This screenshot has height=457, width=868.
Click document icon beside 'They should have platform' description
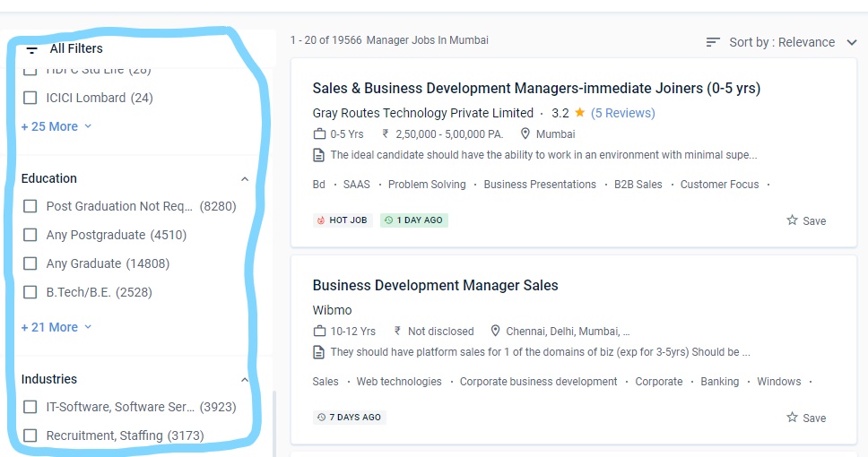point(319,352)
